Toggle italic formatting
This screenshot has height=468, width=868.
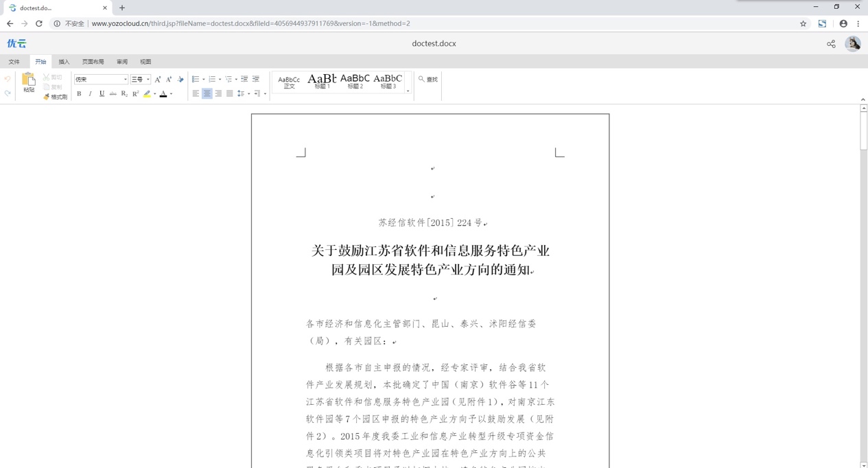(x=90, y=94)
